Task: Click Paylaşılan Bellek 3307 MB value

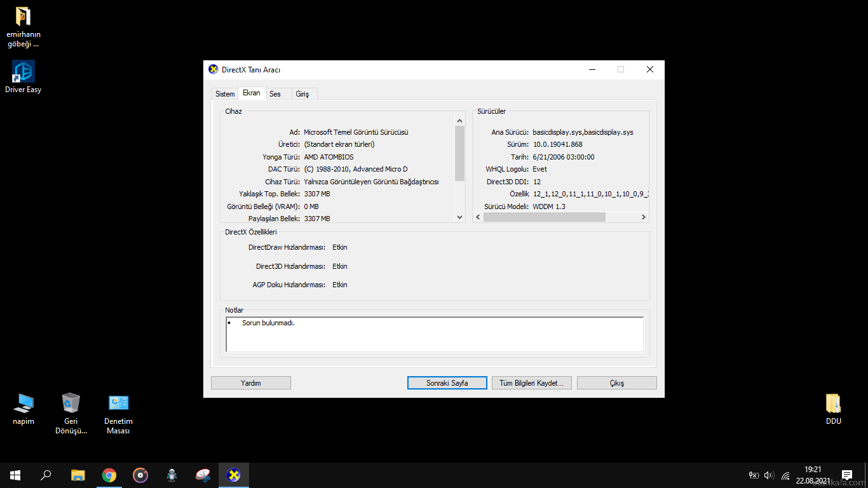Action: point(316,219)
